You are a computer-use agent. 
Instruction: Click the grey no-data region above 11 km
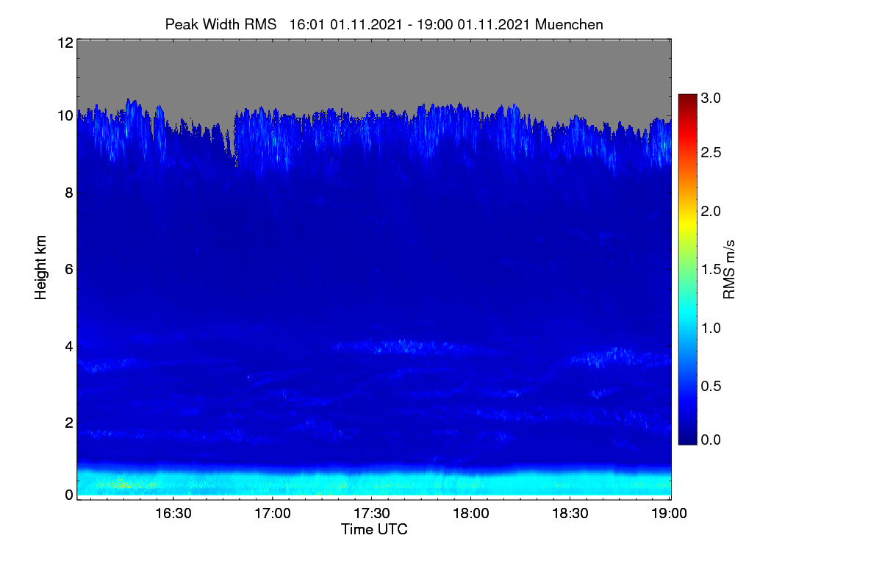point(373,70)
